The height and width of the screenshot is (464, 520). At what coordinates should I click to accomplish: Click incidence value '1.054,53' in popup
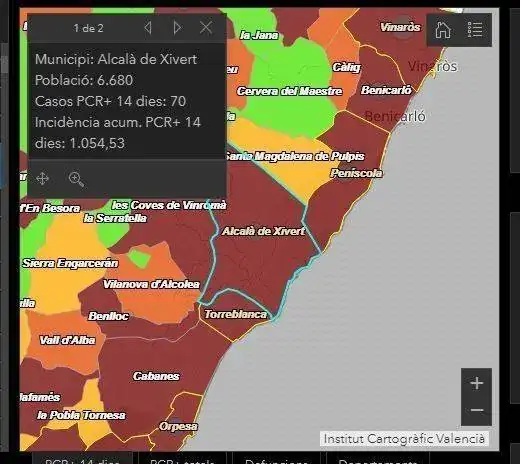[x=97, y=143]
